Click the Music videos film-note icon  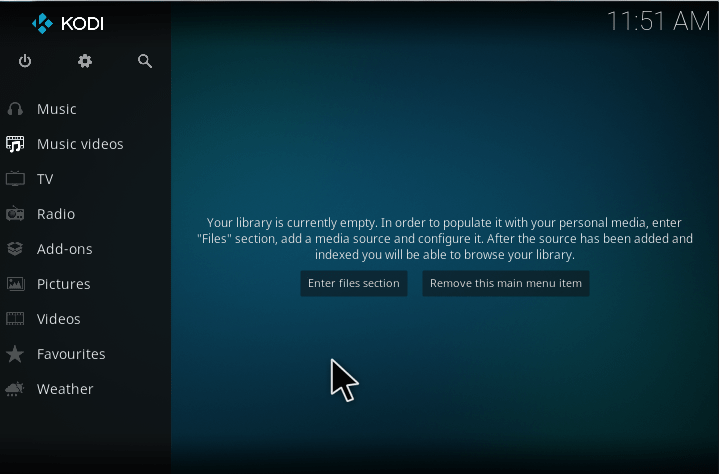coord(15,144)
